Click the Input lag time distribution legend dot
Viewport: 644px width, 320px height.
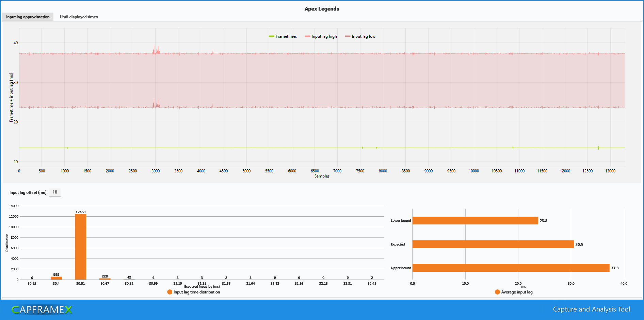click(170, 292)
